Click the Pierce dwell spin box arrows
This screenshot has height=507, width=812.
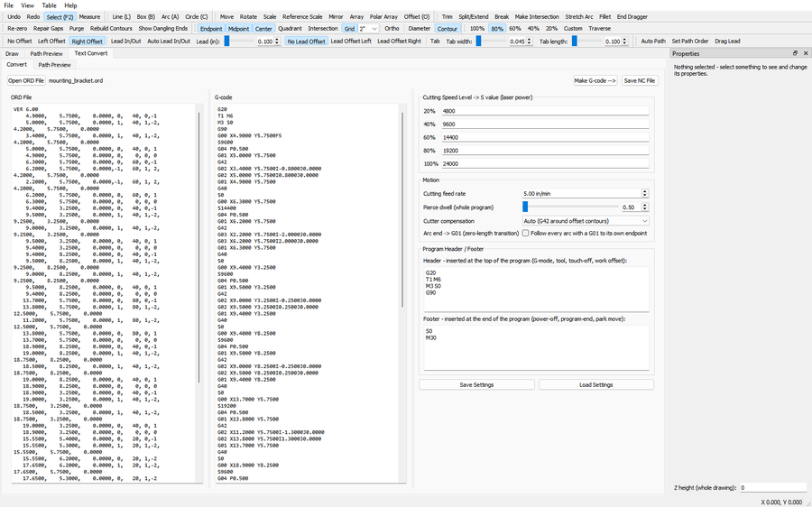point(645,207)
